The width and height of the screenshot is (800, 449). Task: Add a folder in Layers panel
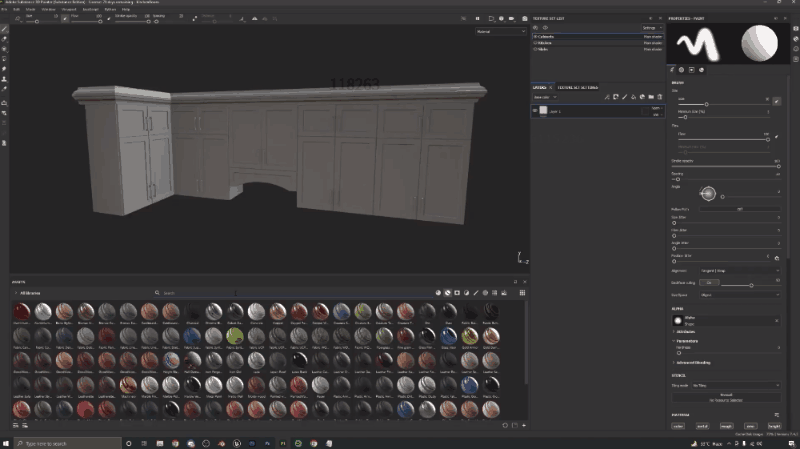tap(651, 97)
